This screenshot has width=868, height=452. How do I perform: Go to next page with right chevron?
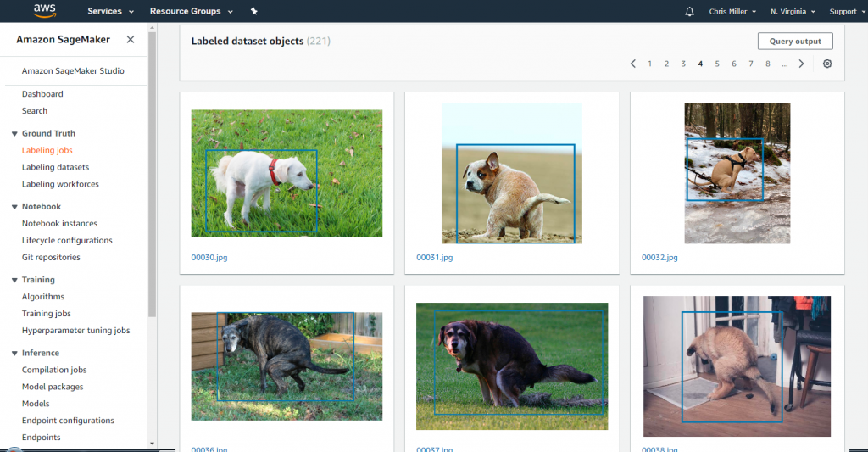pyautogui.click(x=801, y=64)
